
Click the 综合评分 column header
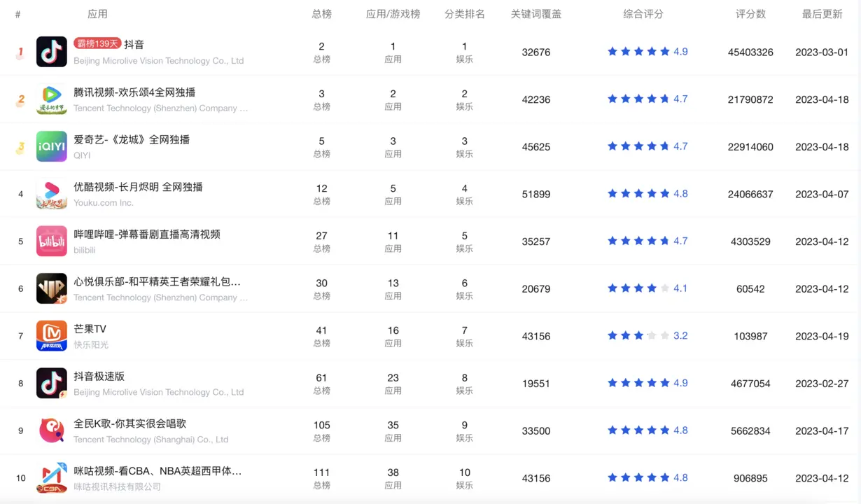pos(643,14)
